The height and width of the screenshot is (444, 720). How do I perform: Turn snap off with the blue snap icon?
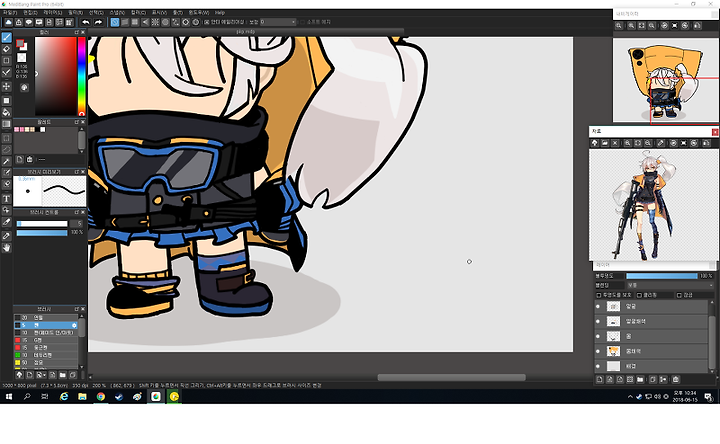coord(115,22)
